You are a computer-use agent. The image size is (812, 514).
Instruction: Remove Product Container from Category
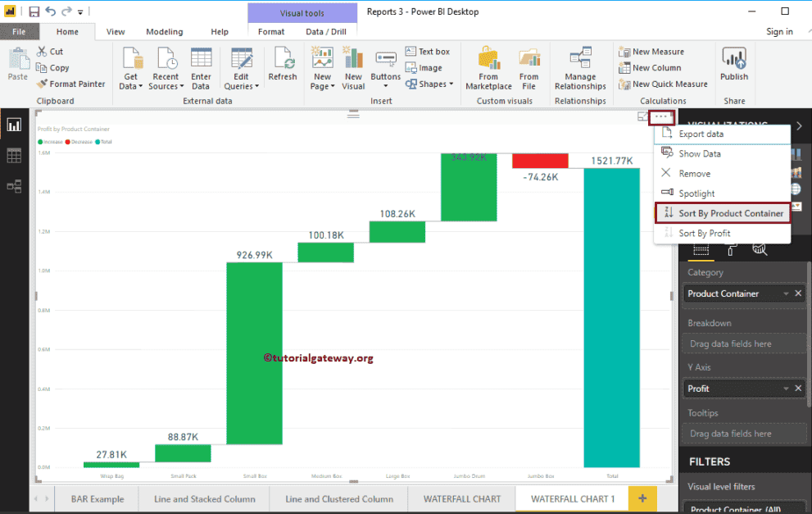pos(798,293)
